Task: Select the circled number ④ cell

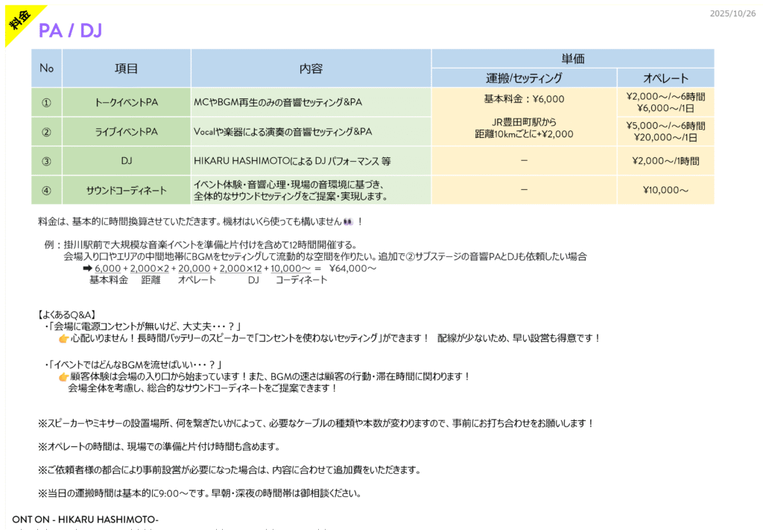Action: click(46, 190)
